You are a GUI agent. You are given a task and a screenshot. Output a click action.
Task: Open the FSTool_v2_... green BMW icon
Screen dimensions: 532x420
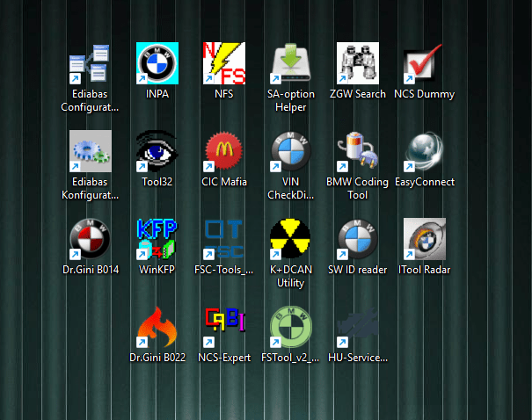coord(291,327)
